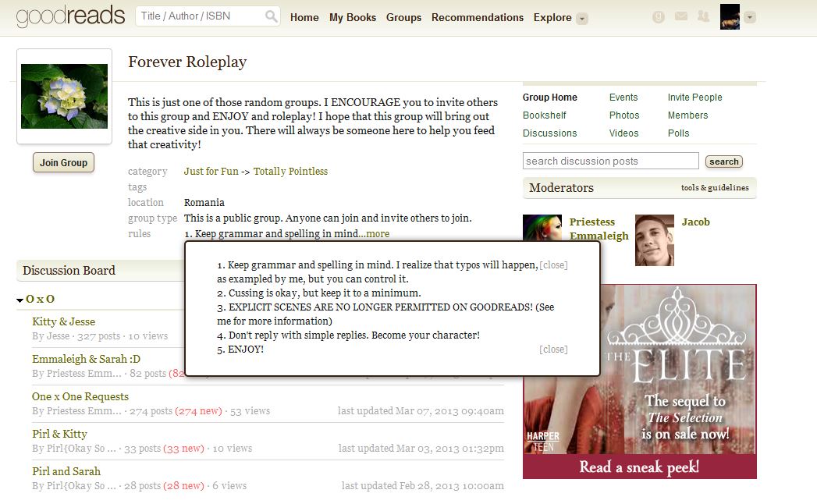Open Groups menu item

[403, 17]
